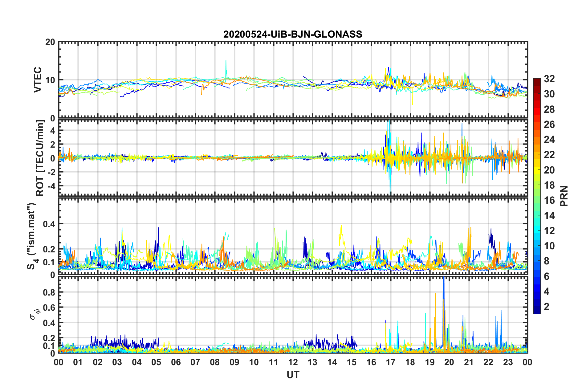The height and width of the screenshot is (392, 586).
Task: Click colorbar tick value 26
Action: 549,125
